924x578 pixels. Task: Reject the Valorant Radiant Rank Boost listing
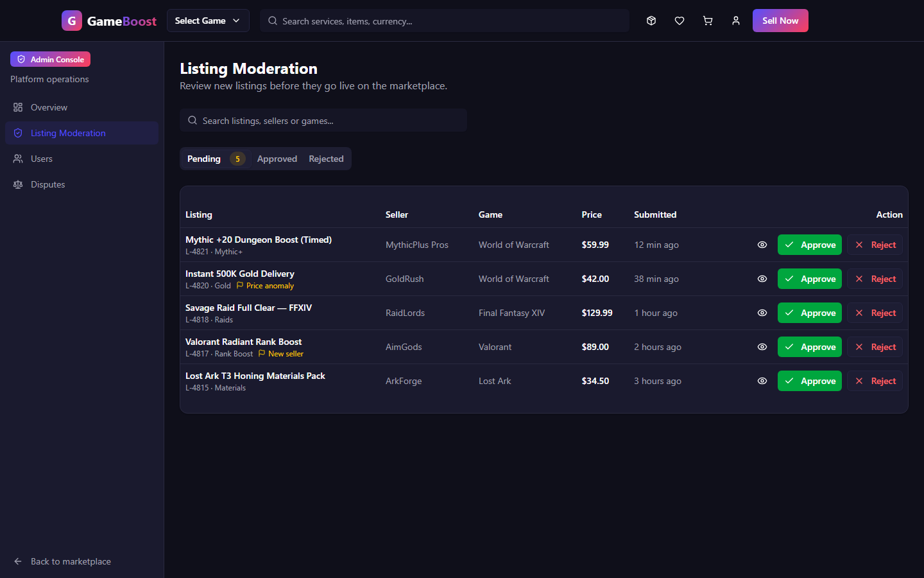click(875, 347)
